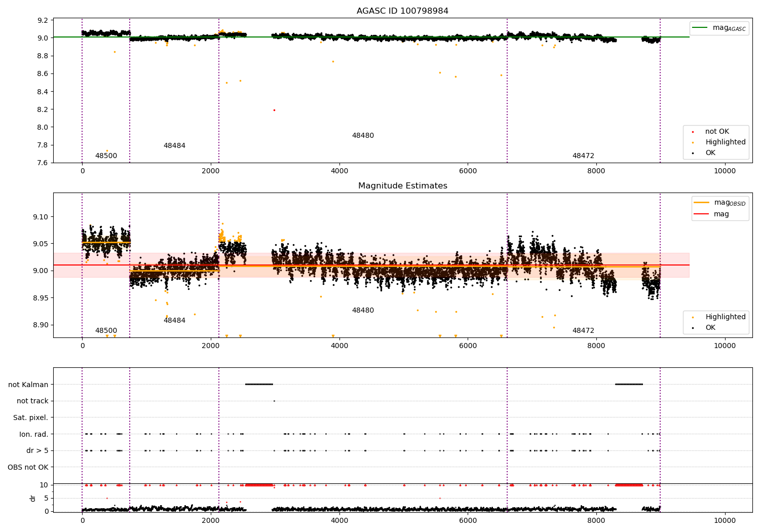This screenshot has height=532, width=760.
Task: Click the 'Sat. pixel.' row label
Action: 30,417
